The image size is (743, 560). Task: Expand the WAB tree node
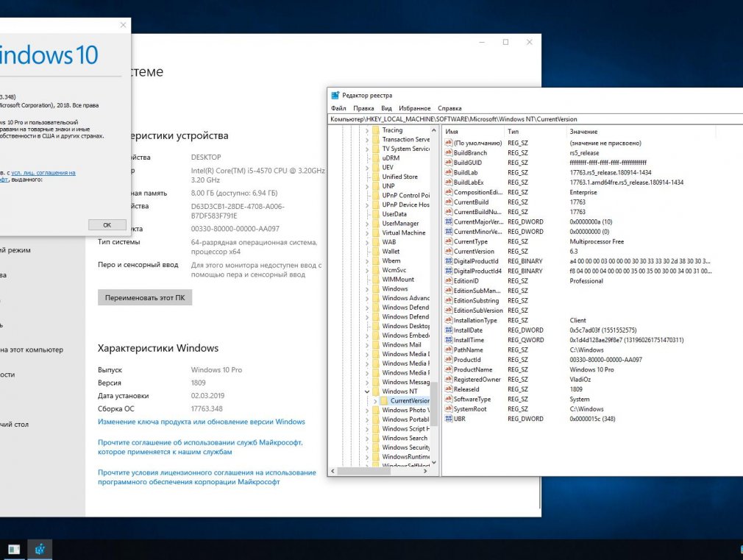pos(367,242)
